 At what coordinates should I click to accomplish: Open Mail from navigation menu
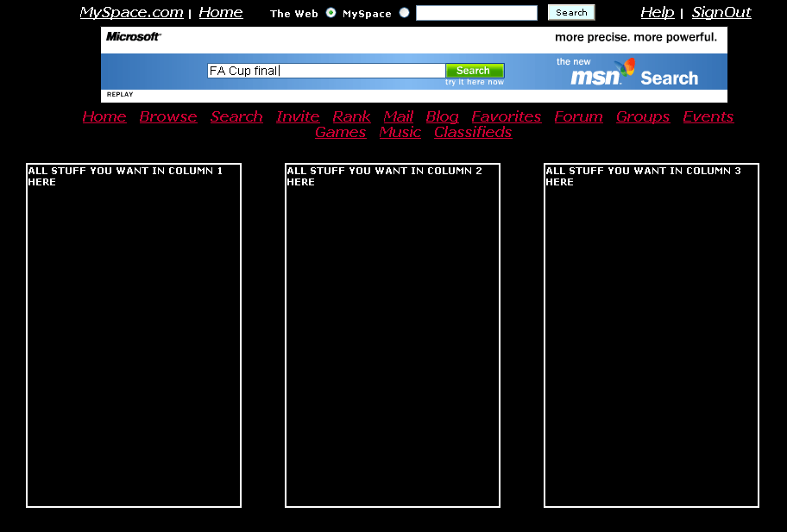click(x=398, y=116)
